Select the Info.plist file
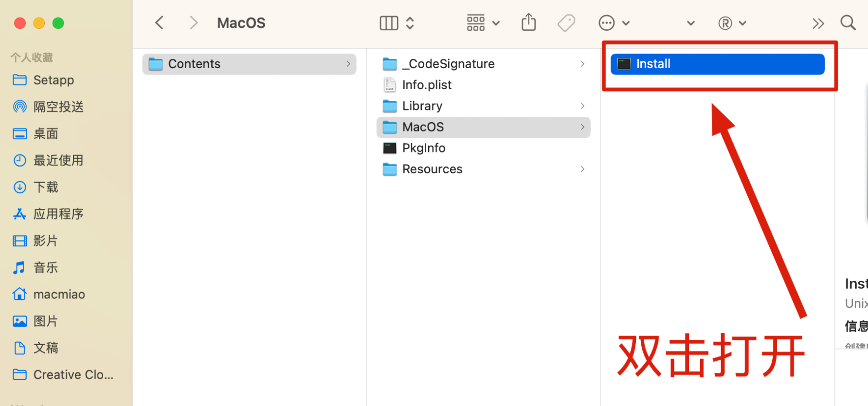 (484, 85)
